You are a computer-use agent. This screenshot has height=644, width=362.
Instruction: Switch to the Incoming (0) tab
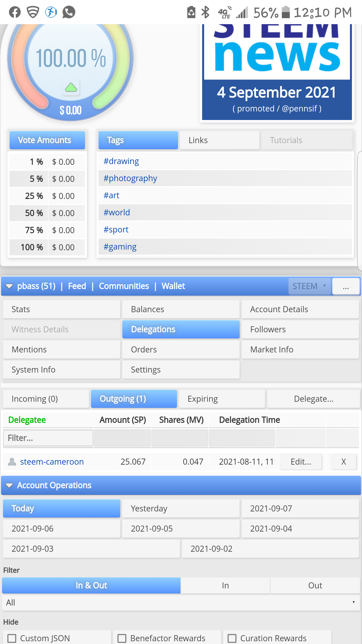(x=46, y=399)
